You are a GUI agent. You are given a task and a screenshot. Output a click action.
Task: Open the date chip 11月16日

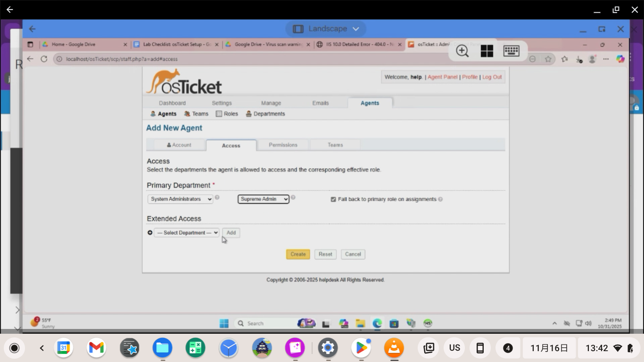(x=549, y=348)
